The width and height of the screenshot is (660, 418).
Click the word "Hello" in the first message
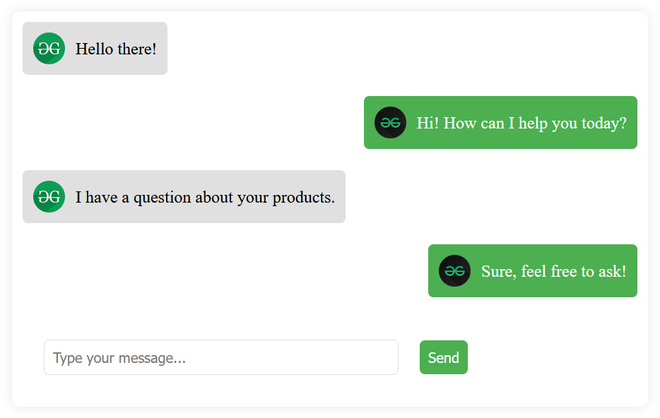pos(95,49)
